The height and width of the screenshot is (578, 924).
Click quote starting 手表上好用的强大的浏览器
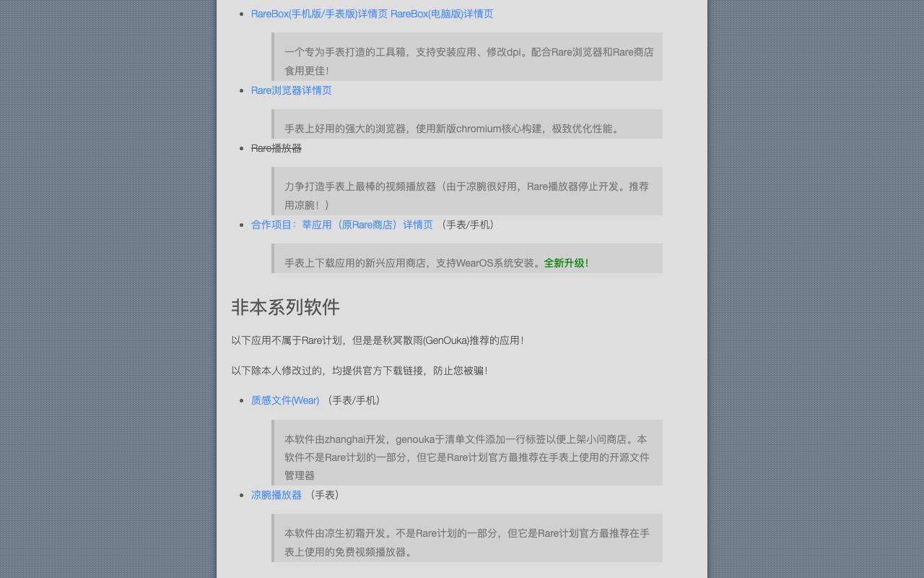click(467, 124)
